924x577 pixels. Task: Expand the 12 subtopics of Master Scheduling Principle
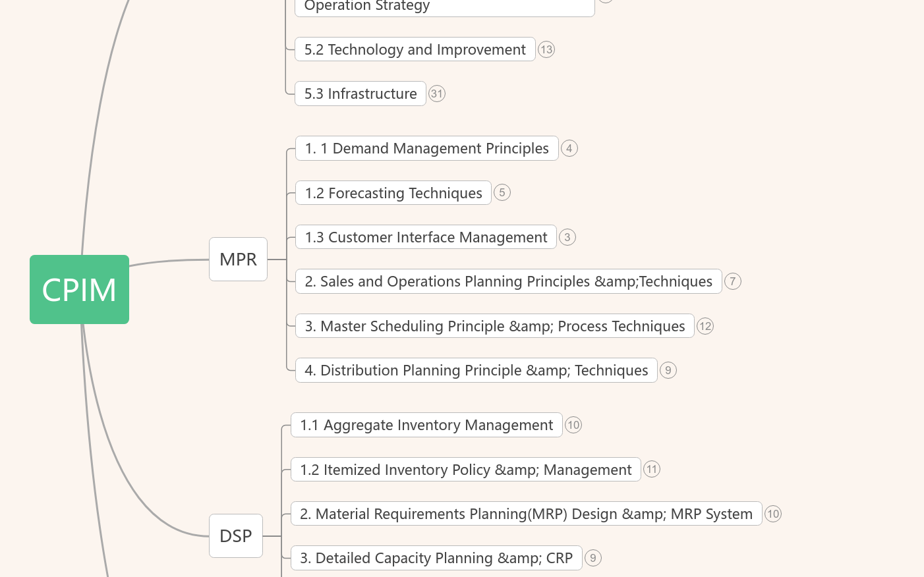[705, 326]
